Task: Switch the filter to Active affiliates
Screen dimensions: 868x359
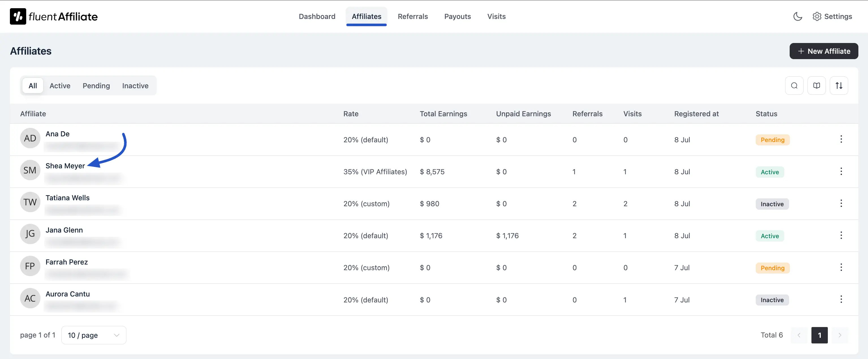Action: pyautogui.click(x=60, y=86)
